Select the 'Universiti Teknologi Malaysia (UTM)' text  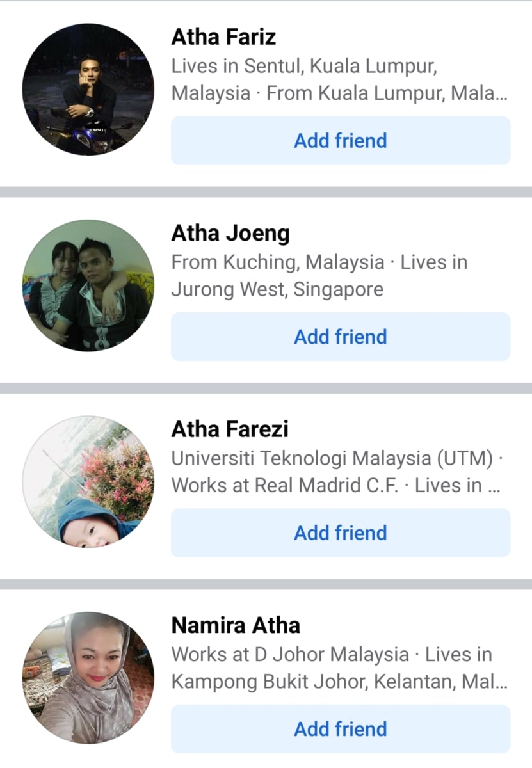332,458
